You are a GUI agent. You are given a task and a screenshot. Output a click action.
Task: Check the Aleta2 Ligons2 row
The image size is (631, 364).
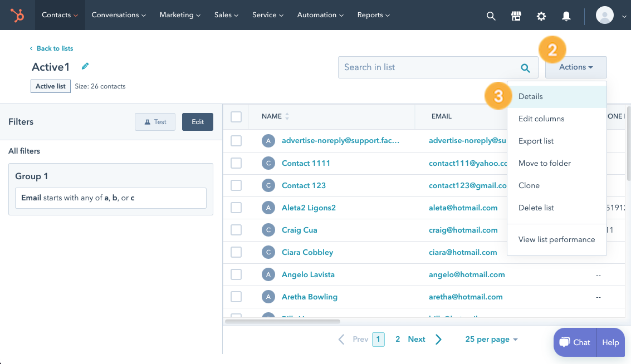coord(236,208)
